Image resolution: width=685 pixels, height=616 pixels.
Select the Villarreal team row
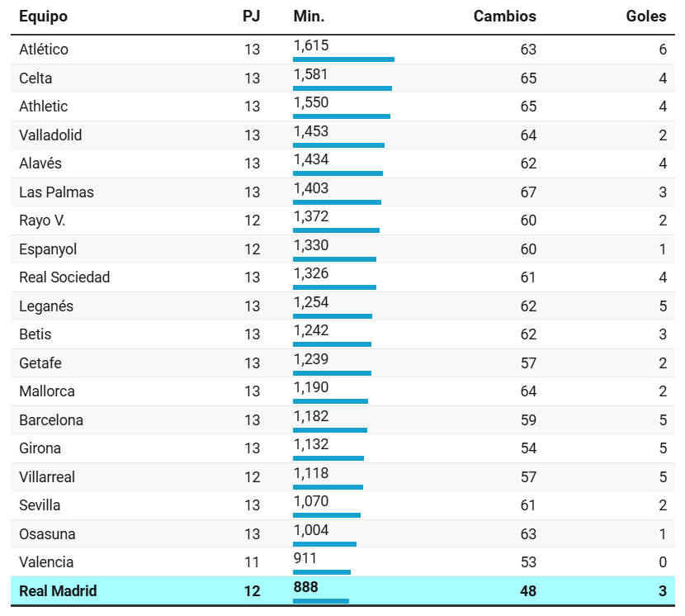[342, 477]
